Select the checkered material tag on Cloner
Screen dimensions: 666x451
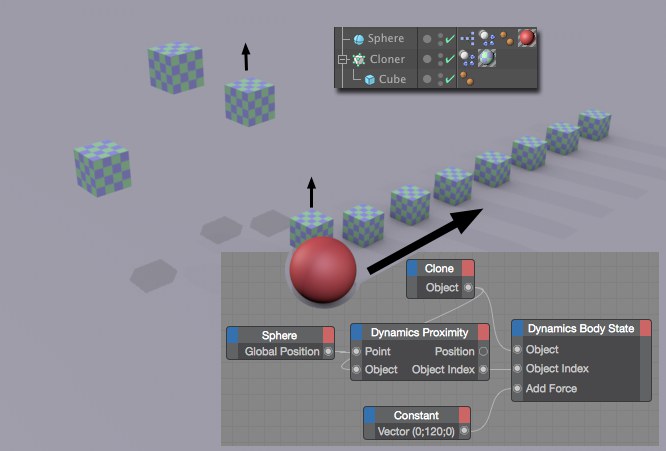pyautogui.click(x=487, y=58)
